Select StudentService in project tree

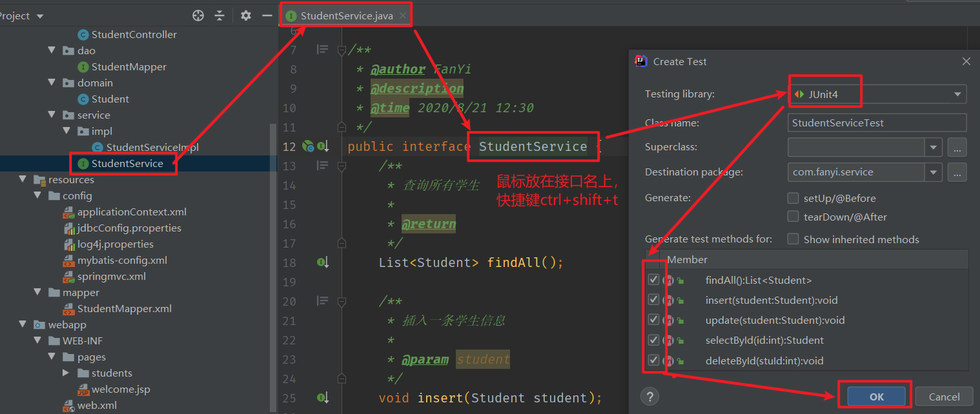pos(127,163)
